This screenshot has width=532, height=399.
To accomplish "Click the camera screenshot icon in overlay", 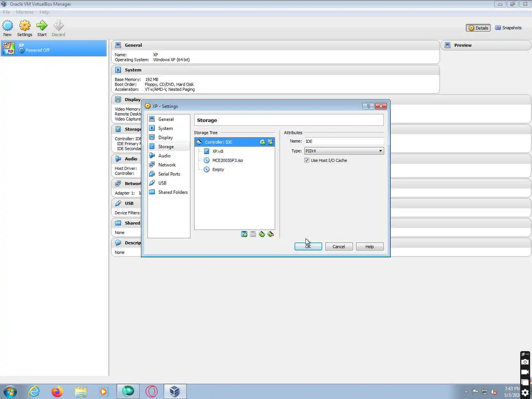I will tap(525, 362).
